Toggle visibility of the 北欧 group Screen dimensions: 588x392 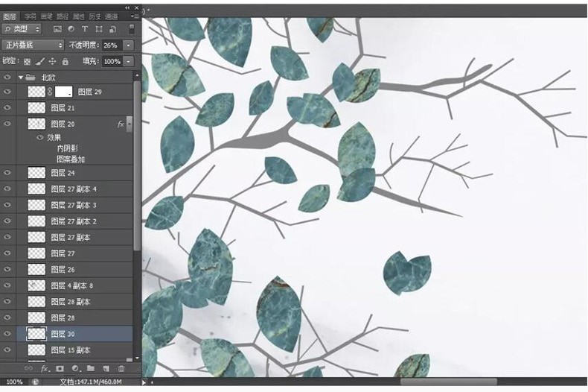point(7,77)
